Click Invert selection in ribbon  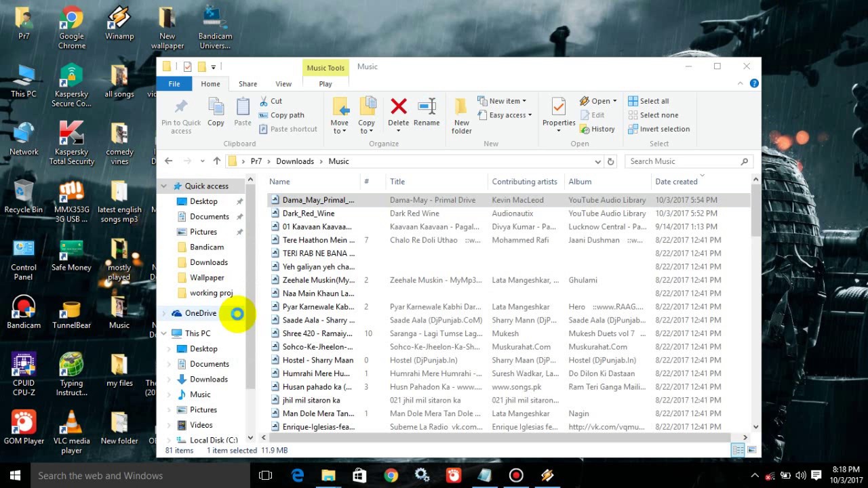pos(658,129)
